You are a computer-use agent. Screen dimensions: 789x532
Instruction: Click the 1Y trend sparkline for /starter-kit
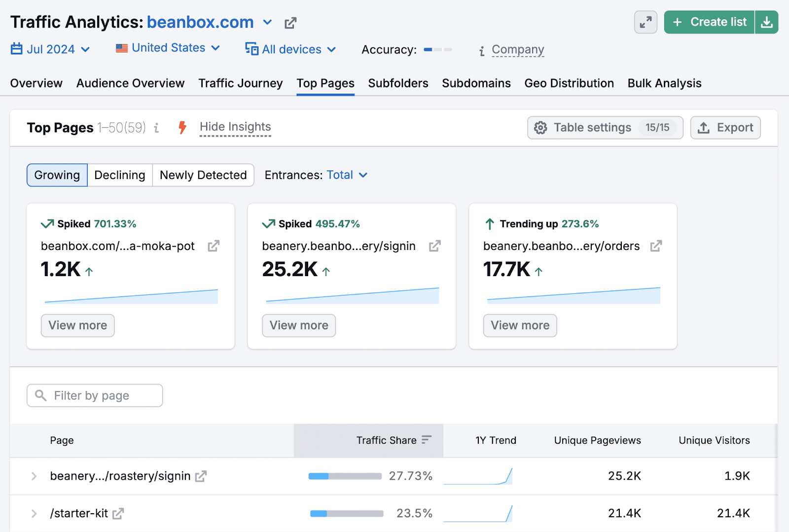478,514
